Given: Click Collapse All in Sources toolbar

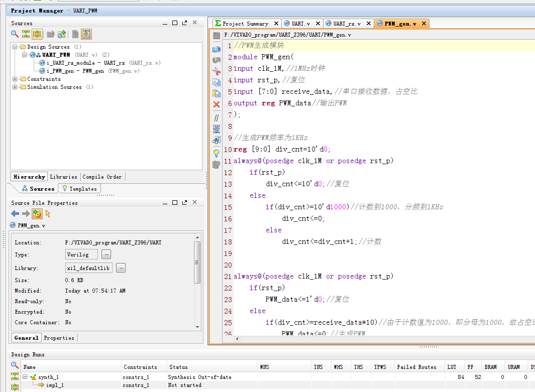Looking at the screenshot, I should (26, 34).
